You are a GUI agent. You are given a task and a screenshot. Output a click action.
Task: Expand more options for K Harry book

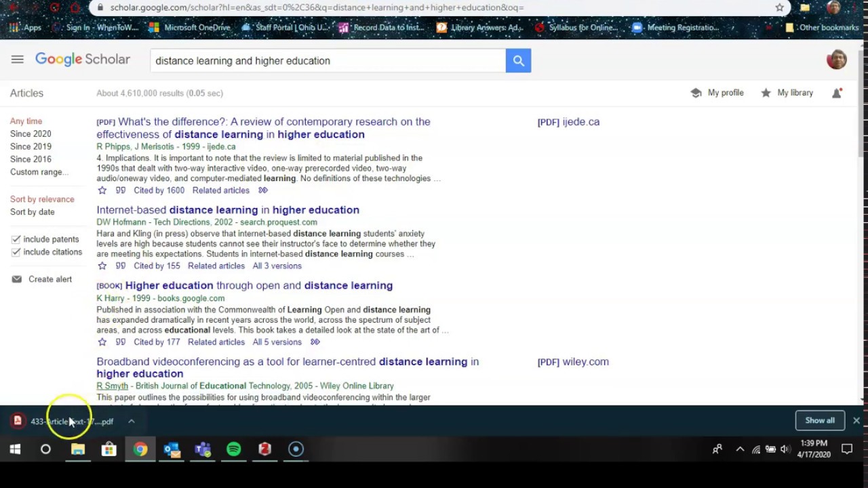[x=315, y=342]
